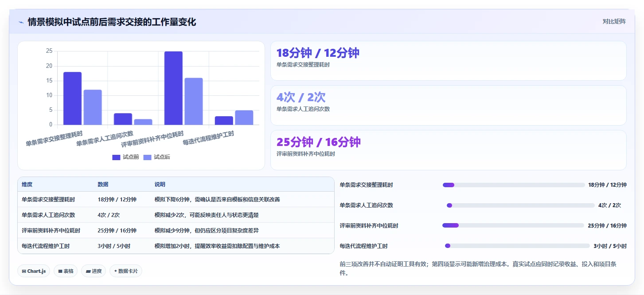The height and width of the screenshot is (295, 644).
Task: Click the Chart.js tag chip
Action: (34, 271)
